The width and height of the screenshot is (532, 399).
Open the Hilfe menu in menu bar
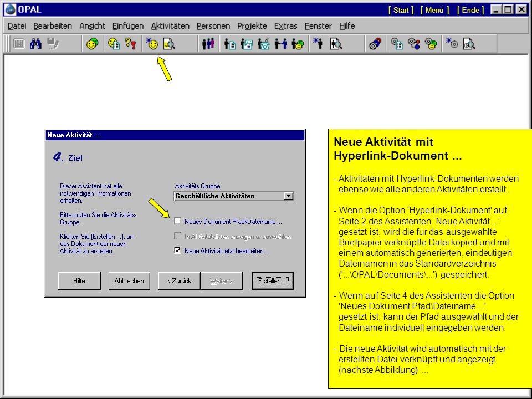tap(347, 26)
